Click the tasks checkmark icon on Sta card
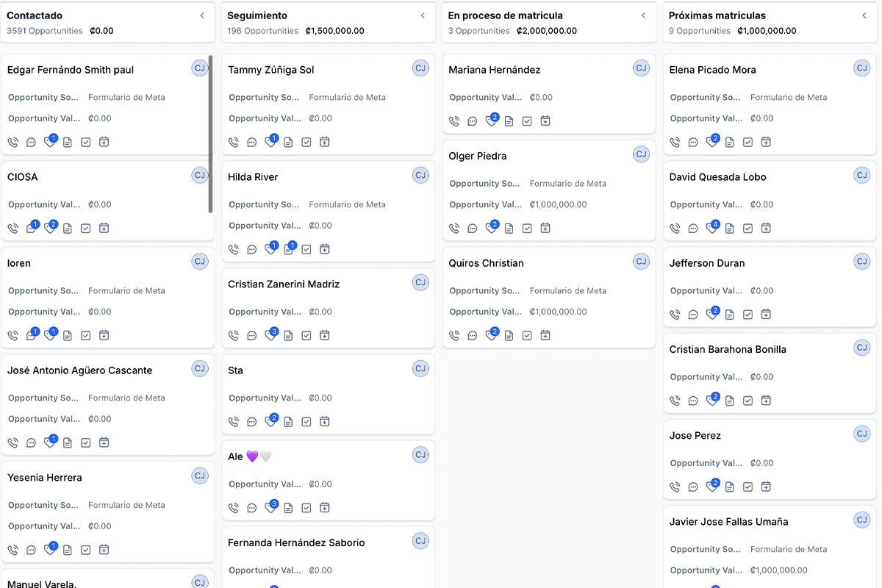 coord(306,422)
